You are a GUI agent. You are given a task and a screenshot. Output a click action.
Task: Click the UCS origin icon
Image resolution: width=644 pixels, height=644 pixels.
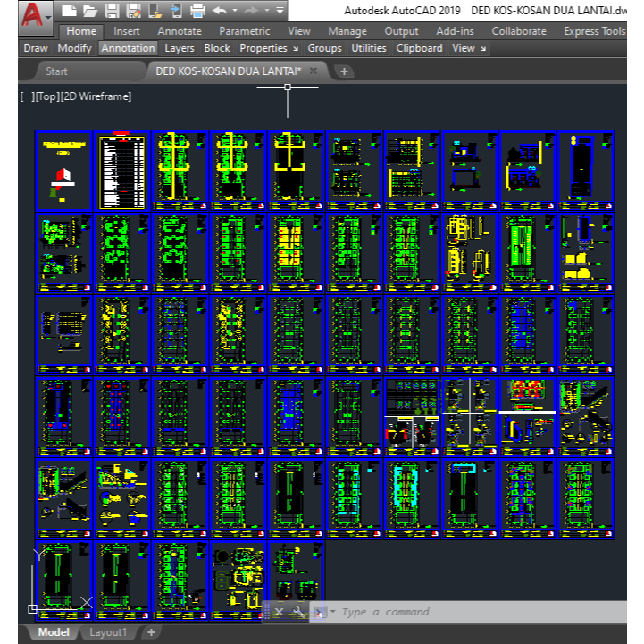click(x=33, y=608)
